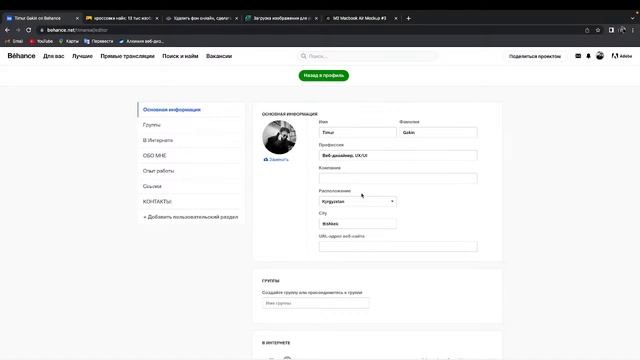The height and width of the screenshot is (360, 640).
Task: Click the Профессия field Веб-дизайнер
Action: pos(398,156)
